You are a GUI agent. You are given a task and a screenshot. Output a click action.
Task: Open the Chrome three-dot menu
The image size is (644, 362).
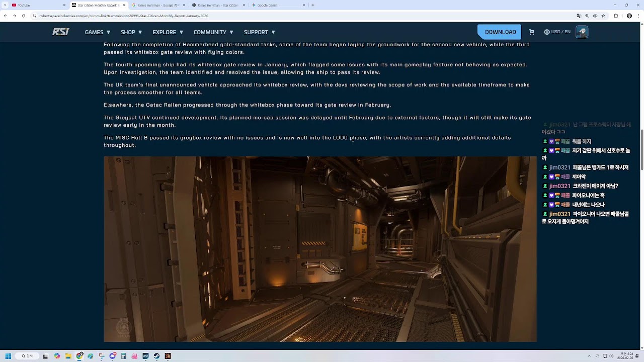(x=638, y=16)
